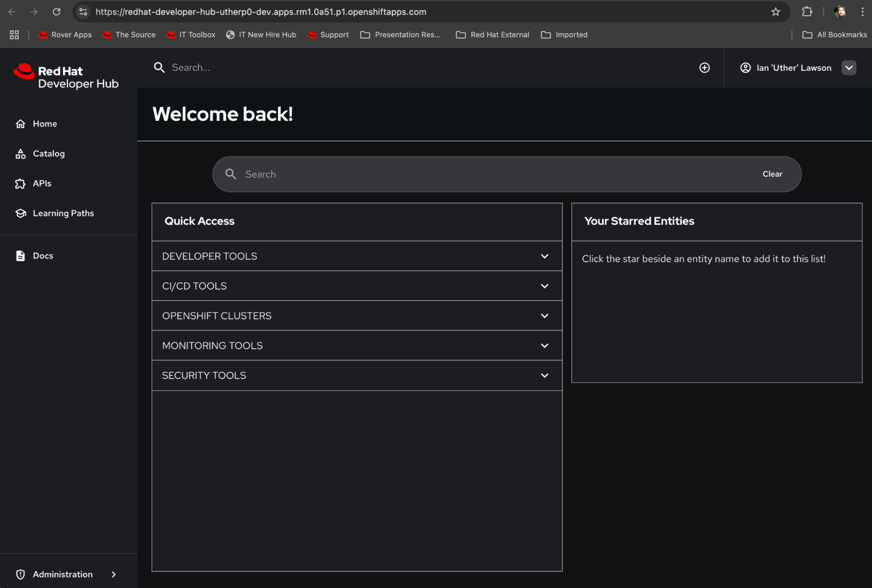872x588 pixels.
Task: Click the plus-circle create icon in header
Action: pos(704,68)
